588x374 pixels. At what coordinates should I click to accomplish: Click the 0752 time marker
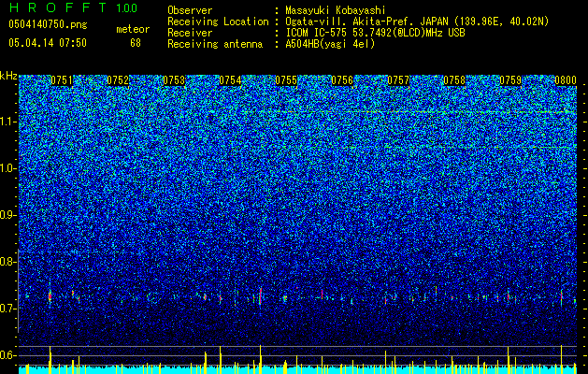pos(118,80)
